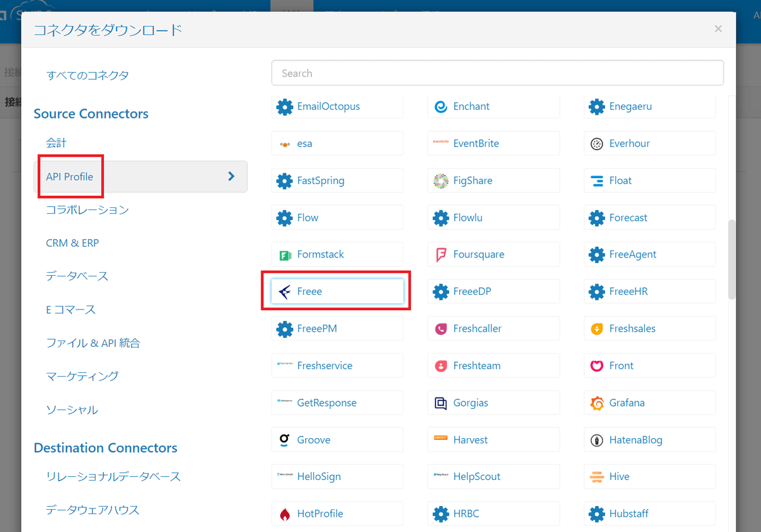Click the esa connector icon
This screenshot has width=761, height=532.
285,144
